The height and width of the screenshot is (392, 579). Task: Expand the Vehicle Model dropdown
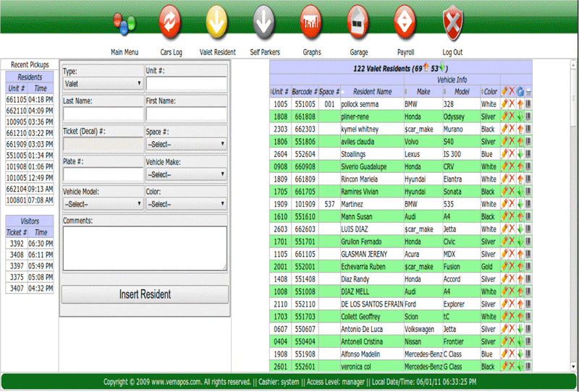[x=102, y=205]
